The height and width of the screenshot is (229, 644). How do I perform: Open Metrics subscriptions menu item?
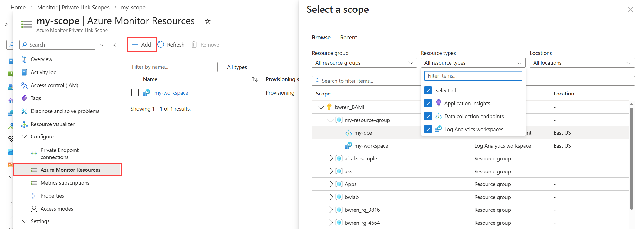point(65,183)
